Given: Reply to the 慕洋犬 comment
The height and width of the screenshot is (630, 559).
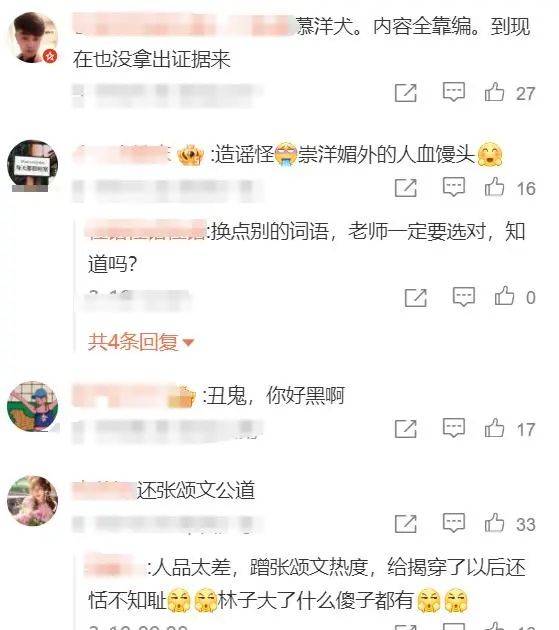Looking at the screenshot, I should pos(454,92).
